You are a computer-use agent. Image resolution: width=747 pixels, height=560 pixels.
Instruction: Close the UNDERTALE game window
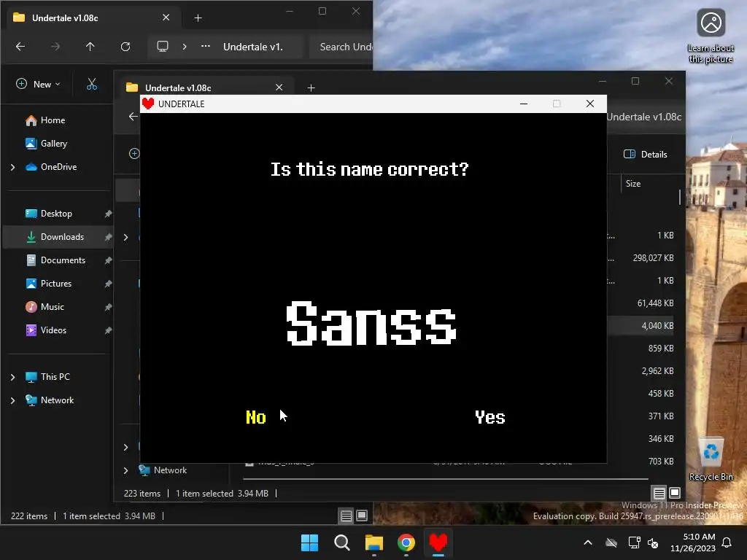(589, 104)
